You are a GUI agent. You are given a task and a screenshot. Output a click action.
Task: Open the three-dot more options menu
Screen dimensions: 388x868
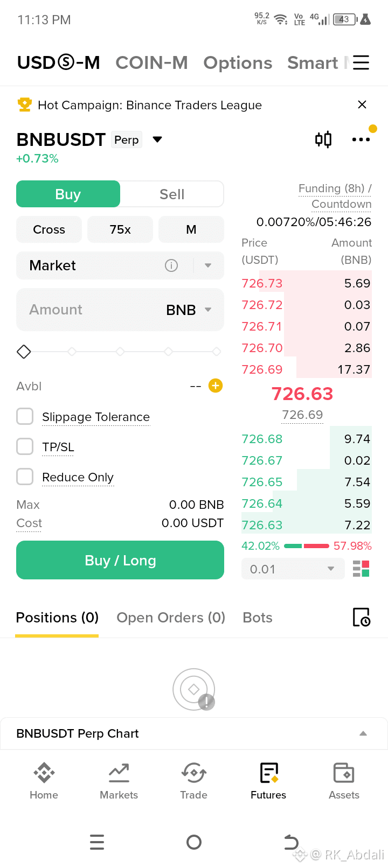361,139
